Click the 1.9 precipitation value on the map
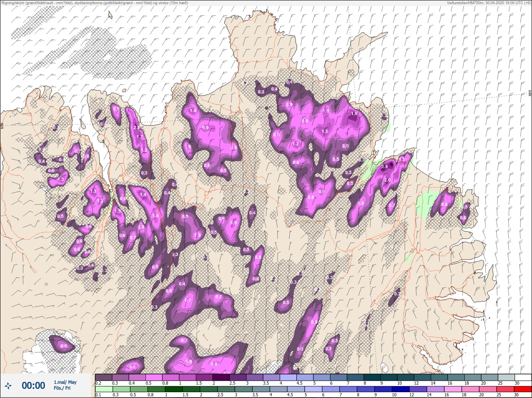 [x=354, y=113]
